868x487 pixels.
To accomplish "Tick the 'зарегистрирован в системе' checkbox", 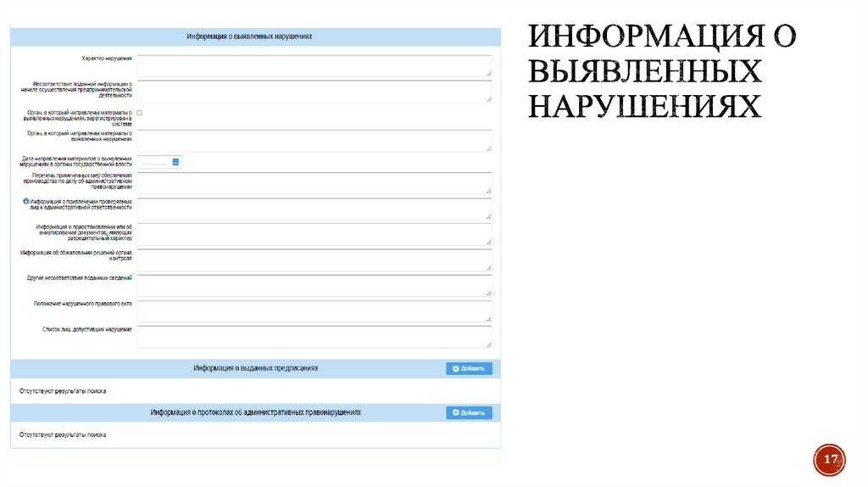I will point(139,113).
